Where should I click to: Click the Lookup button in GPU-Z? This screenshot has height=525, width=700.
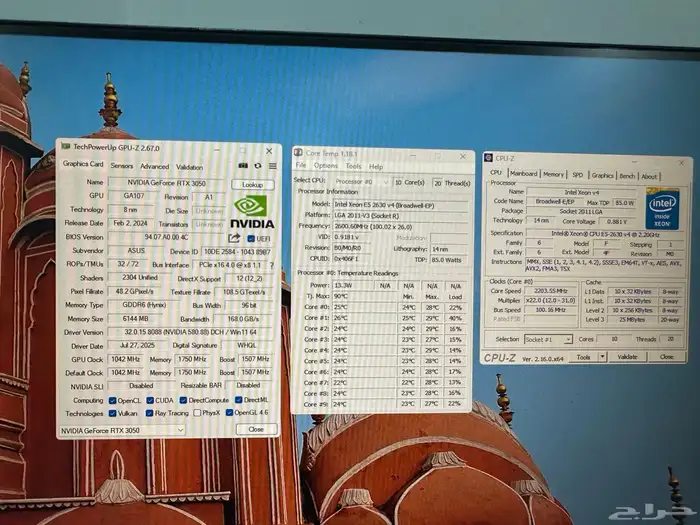pyautogui.click(x=253, y=185)
